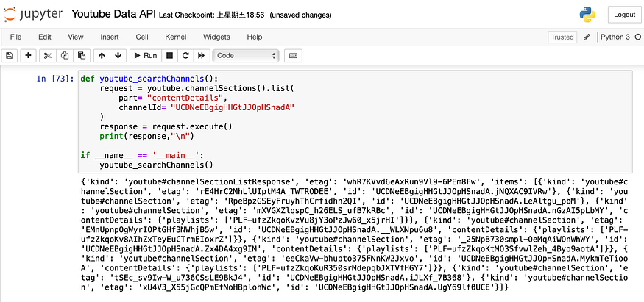Click the Logout button

(624, 15)
